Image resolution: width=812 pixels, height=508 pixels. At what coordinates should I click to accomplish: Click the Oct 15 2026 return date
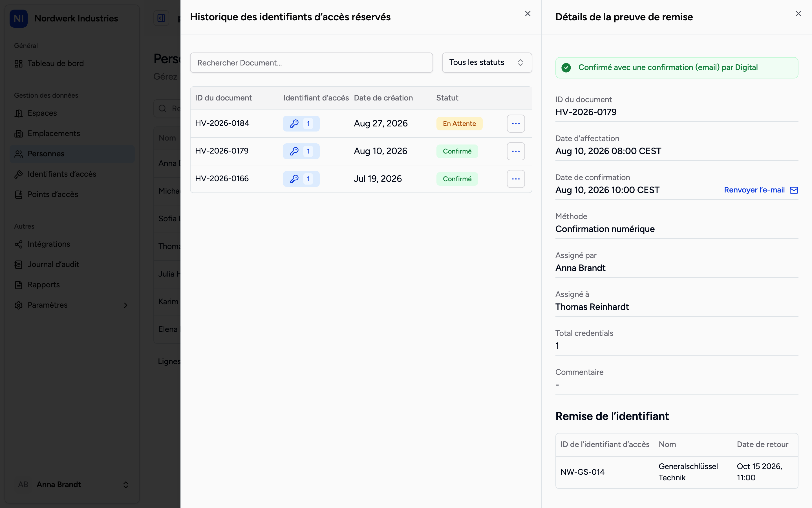[759, 472]
